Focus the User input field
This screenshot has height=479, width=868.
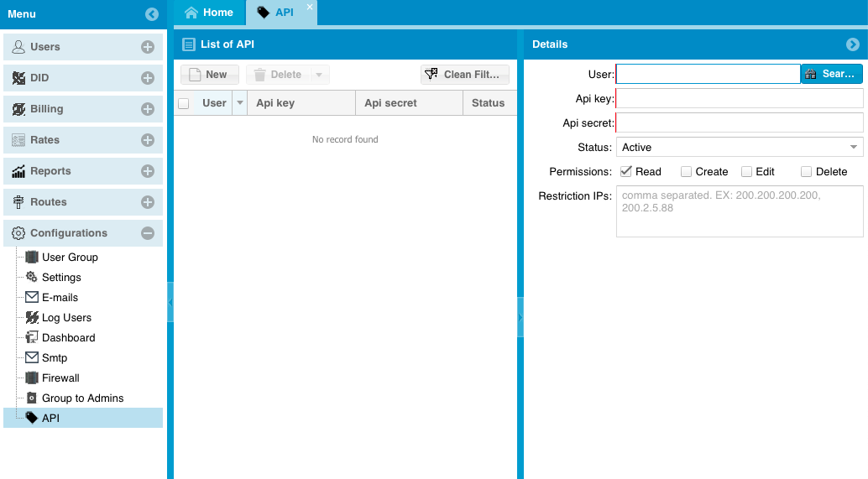point(708,74)
